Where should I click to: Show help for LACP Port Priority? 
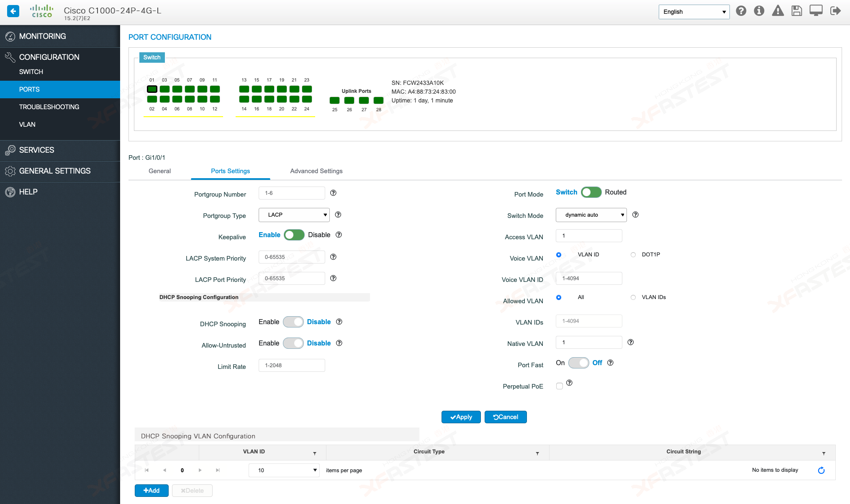333,278
